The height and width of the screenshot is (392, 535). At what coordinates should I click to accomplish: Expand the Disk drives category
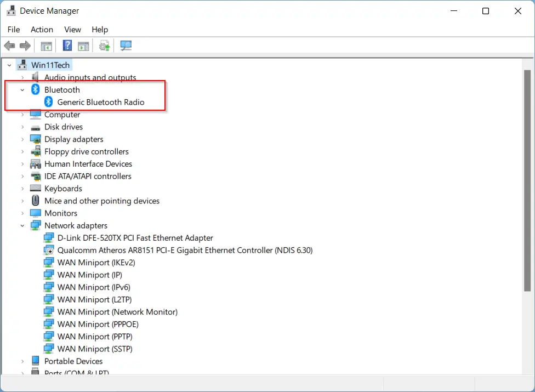[x=22, y=127]
